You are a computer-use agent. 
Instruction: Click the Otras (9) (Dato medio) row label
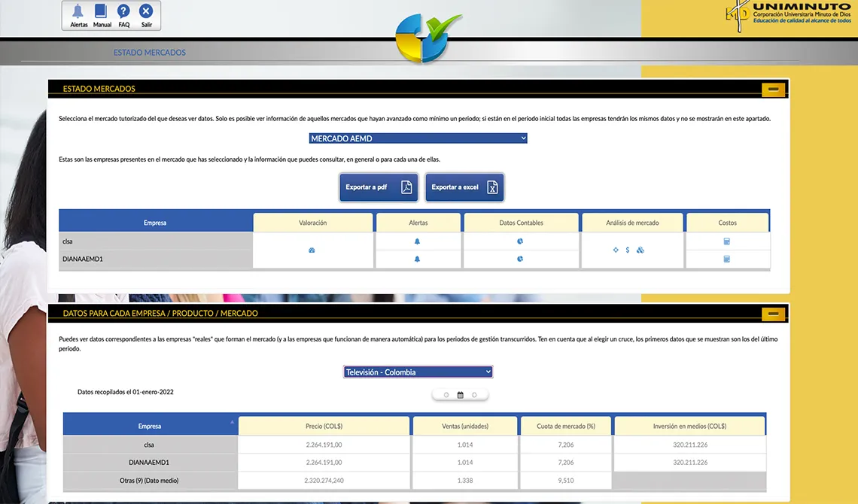(x=149, y=481)
